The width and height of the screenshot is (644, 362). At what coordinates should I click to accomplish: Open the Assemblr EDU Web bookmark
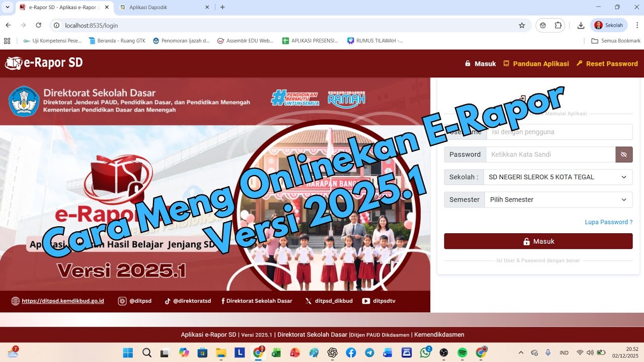click(246, 41)
